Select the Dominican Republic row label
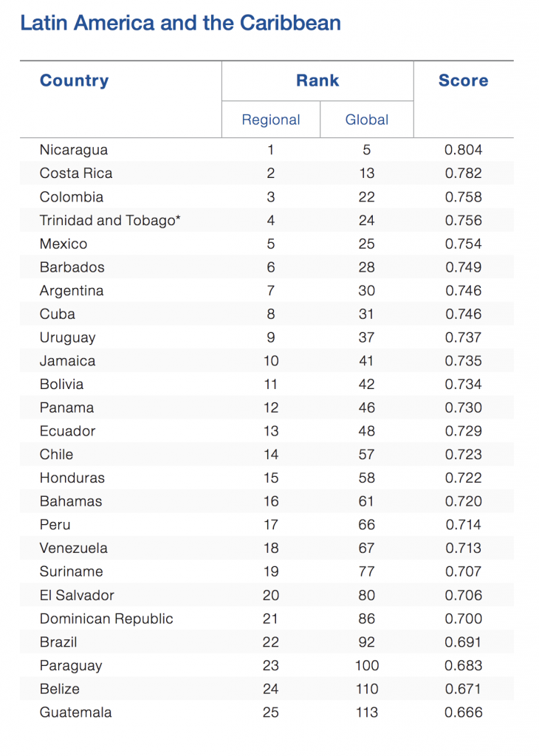 (x=106, y=619)
